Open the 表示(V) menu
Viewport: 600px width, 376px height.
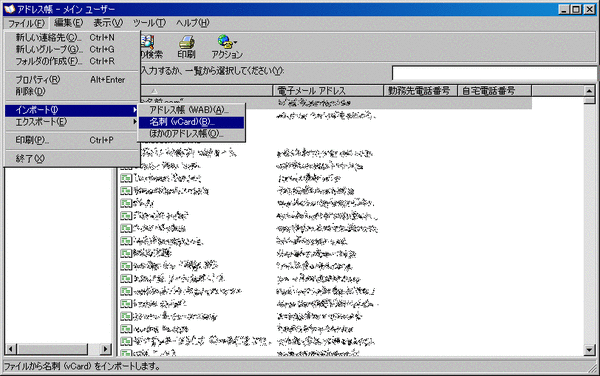(108, 23)
